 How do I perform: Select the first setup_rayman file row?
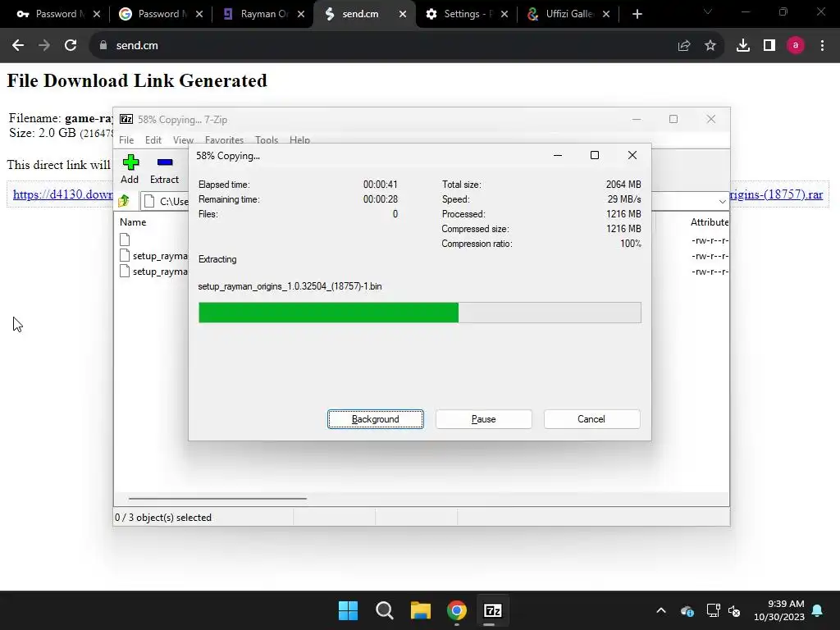tap(153, 256)
